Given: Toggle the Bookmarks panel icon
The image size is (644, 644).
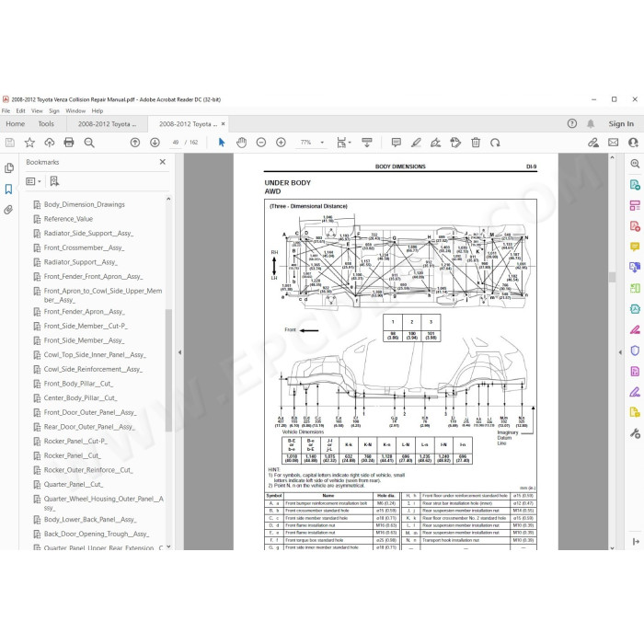Looking at the screenshot, I should pos(8,189).
